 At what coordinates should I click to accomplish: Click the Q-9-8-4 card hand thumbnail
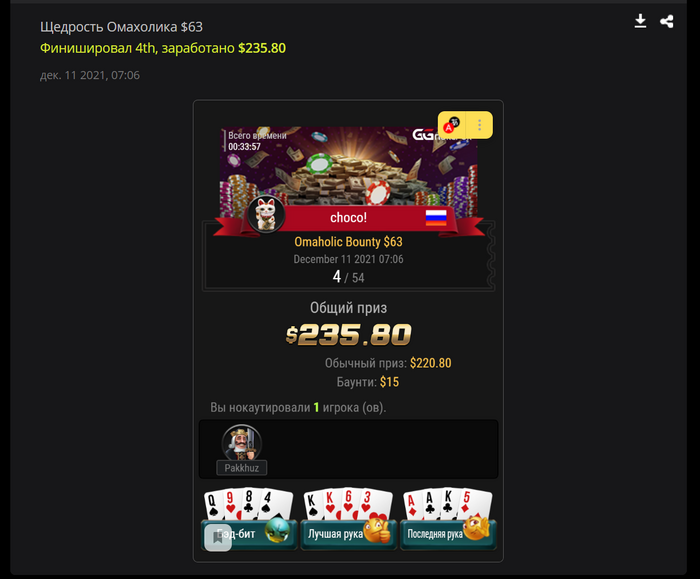(x=248, y=504)
